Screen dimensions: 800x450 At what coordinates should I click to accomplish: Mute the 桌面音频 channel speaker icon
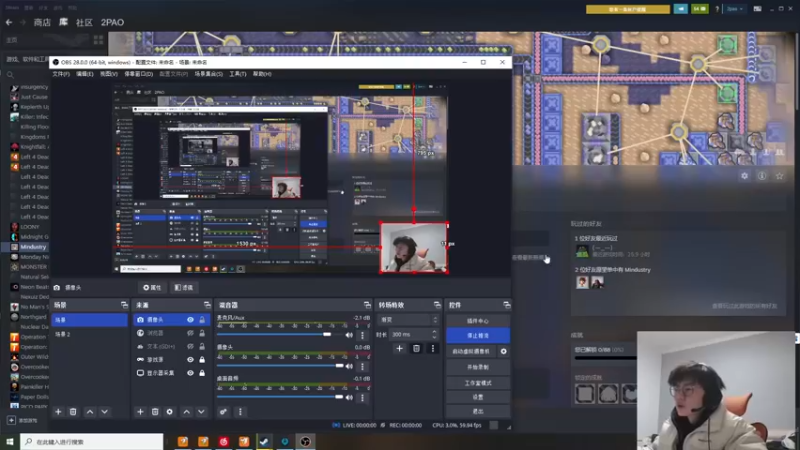coord(349,397)
